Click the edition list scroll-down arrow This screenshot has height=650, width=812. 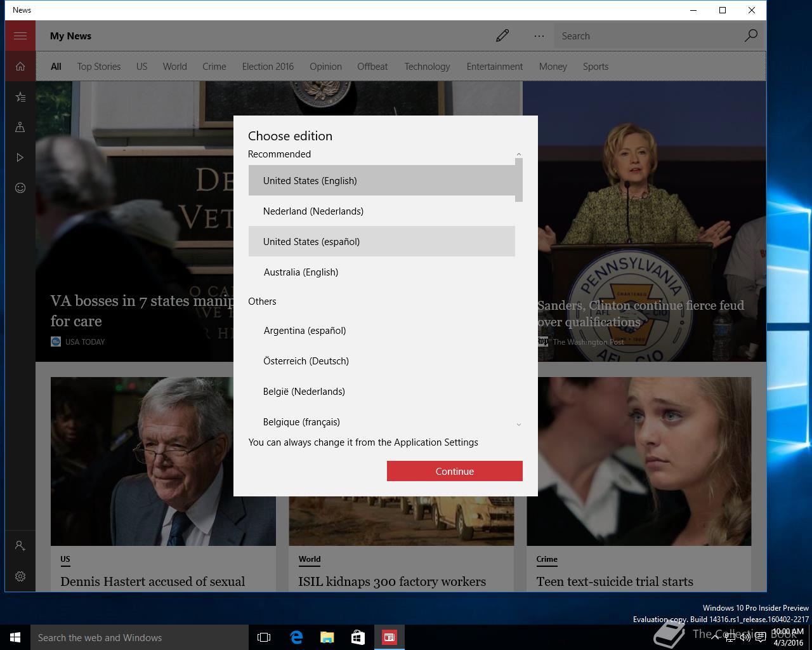click(x=519, y=424)
